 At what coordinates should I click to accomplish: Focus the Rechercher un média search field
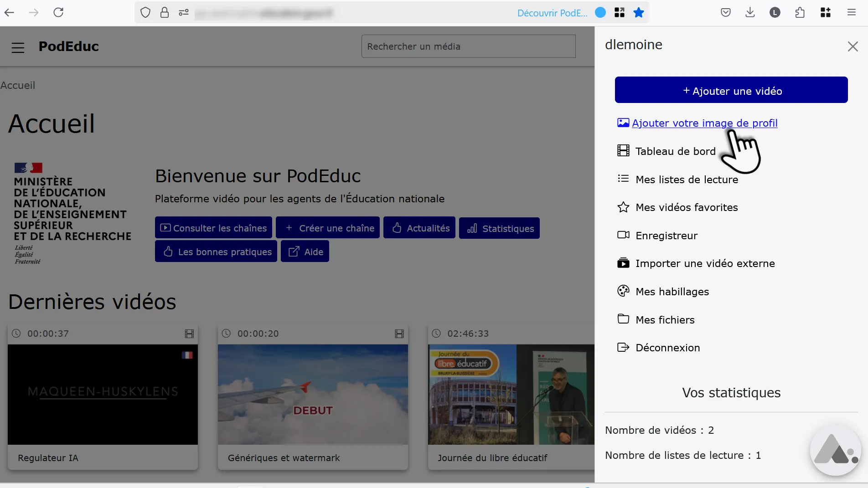[x=468, y=46]
